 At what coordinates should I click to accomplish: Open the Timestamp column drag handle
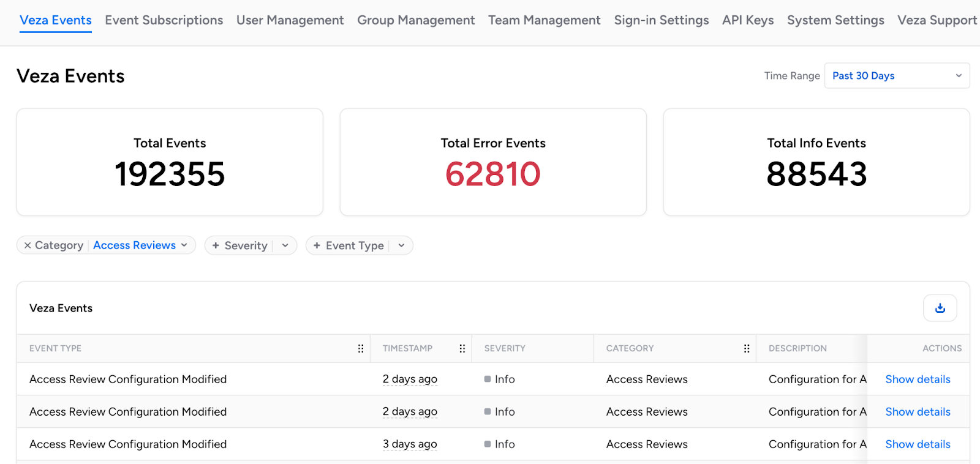point(462,348)
